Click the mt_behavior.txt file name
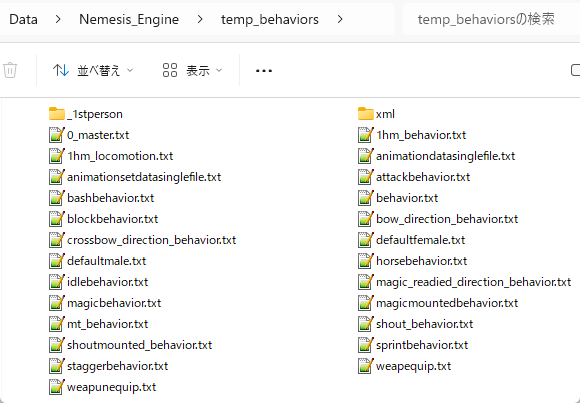The width and height of the screenshot is (580, 403). tap(108, 324)
